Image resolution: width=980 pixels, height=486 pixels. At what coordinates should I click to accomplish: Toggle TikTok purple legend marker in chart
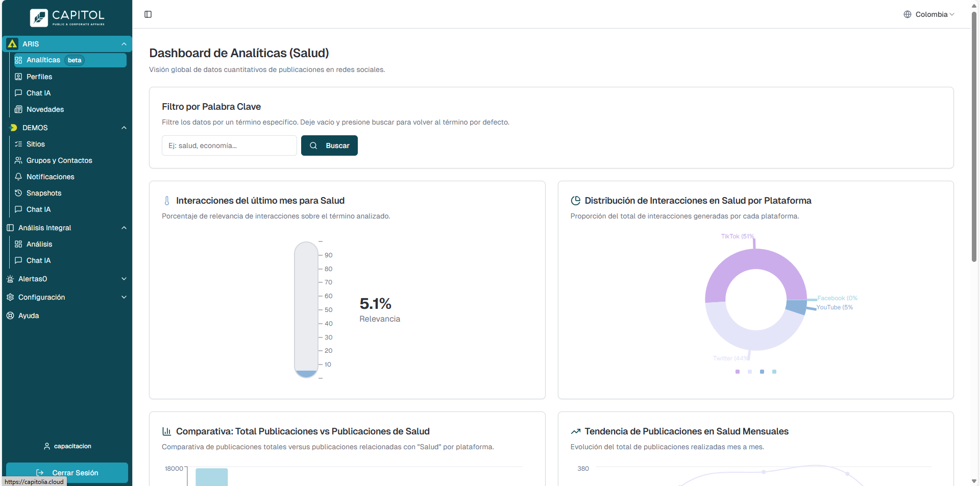click(x=737, y=372)
